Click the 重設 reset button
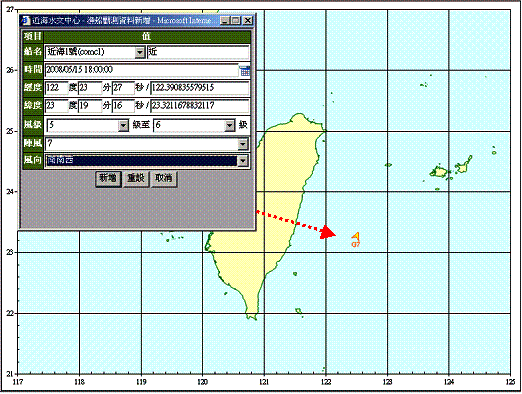Screen dimensions: 522x394 (136, 179)
